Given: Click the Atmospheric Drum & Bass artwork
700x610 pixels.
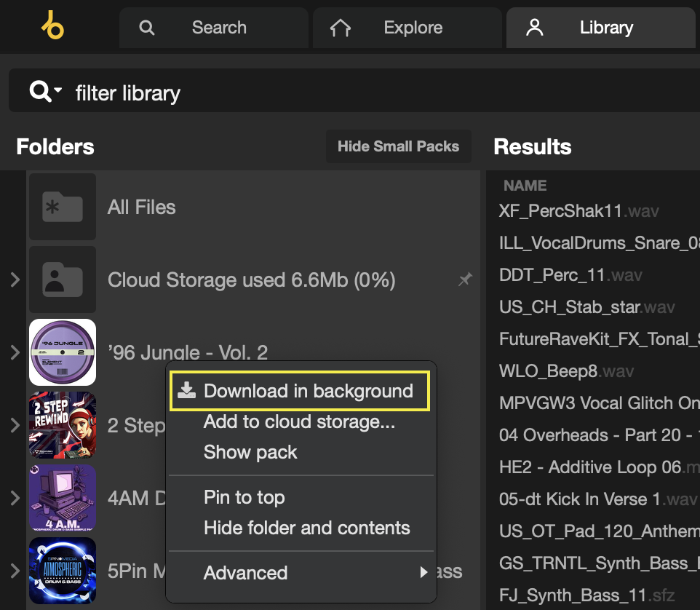Looking at the screenshot, I should pos(63,571).
